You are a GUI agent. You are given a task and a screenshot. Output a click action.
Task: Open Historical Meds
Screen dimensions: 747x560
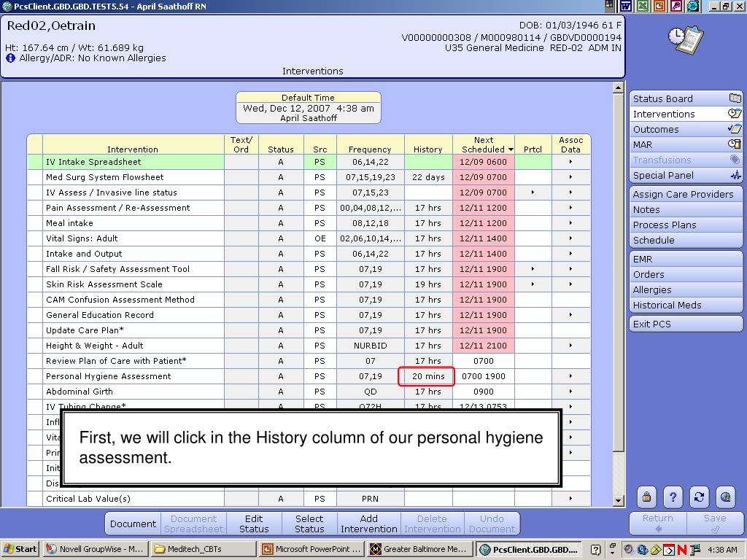[x=686, y=305]
